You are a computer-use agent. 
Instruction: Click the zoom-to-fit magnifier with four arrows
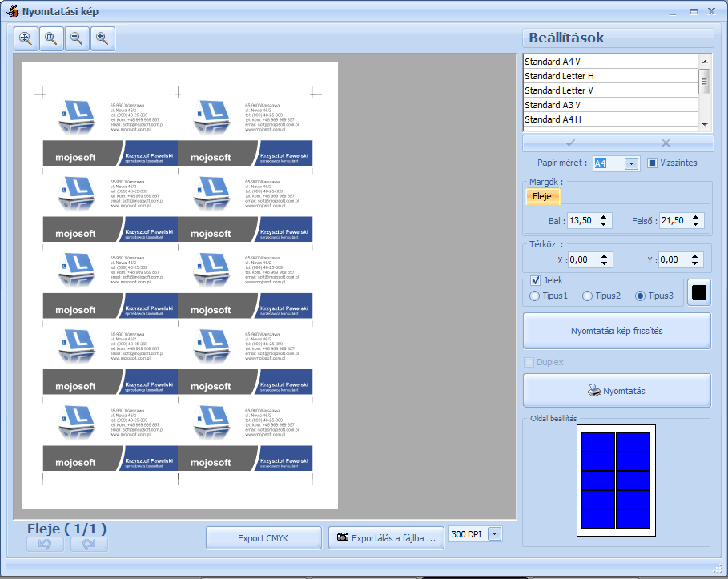tap(26, 38)
